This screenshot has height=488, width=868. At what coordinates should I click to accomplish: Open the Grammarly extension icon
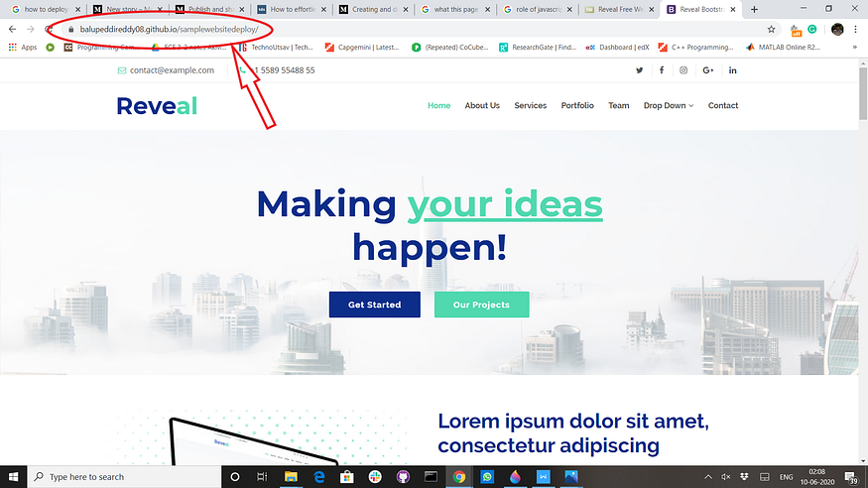click(x=812, y=30)
